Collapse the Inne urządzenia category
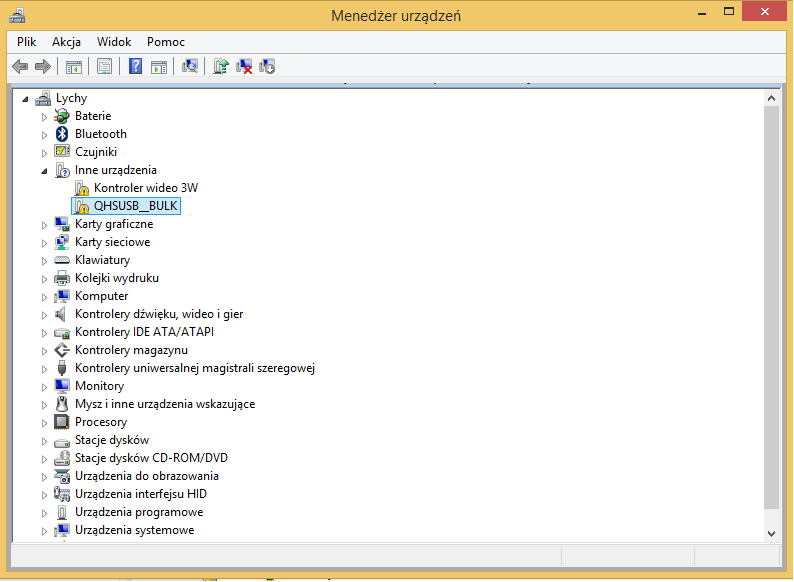Screen dimensions: 794x582 tap(44, 171)
